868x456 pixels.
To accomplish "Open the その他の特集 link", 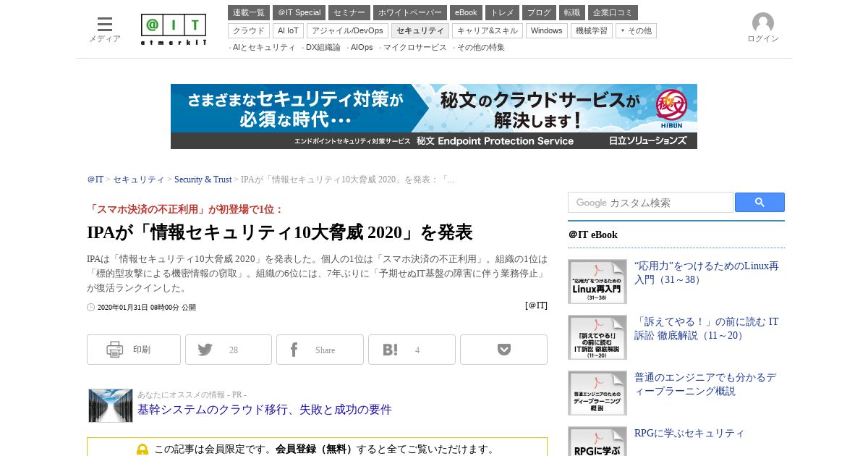I will point(480,47).
